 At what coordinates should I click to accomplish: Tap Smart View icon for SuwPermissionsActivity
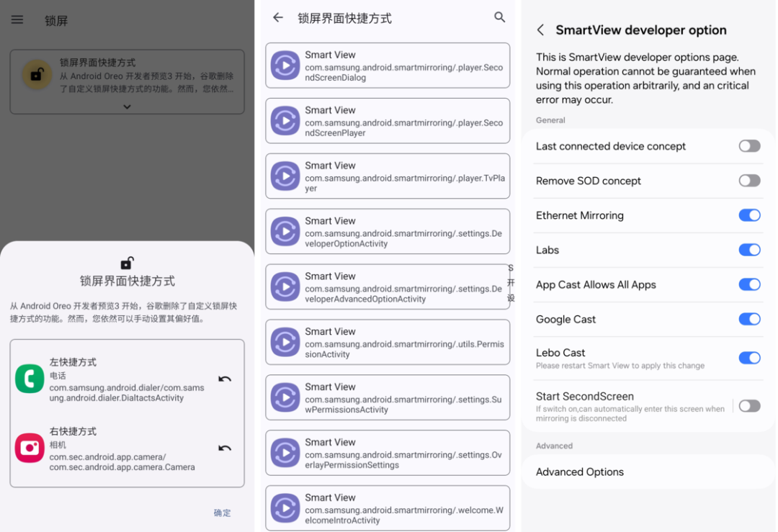click(285, 397)
